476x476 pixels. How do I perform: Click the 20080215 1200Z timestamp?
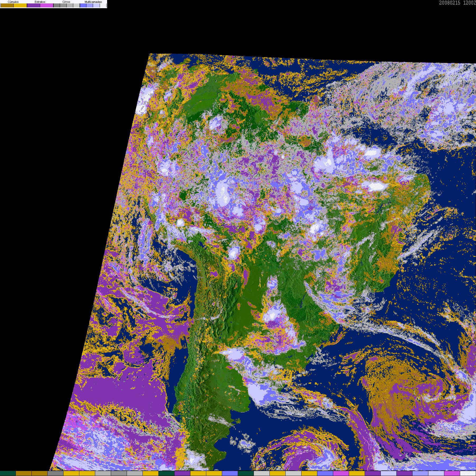[457, 3]
